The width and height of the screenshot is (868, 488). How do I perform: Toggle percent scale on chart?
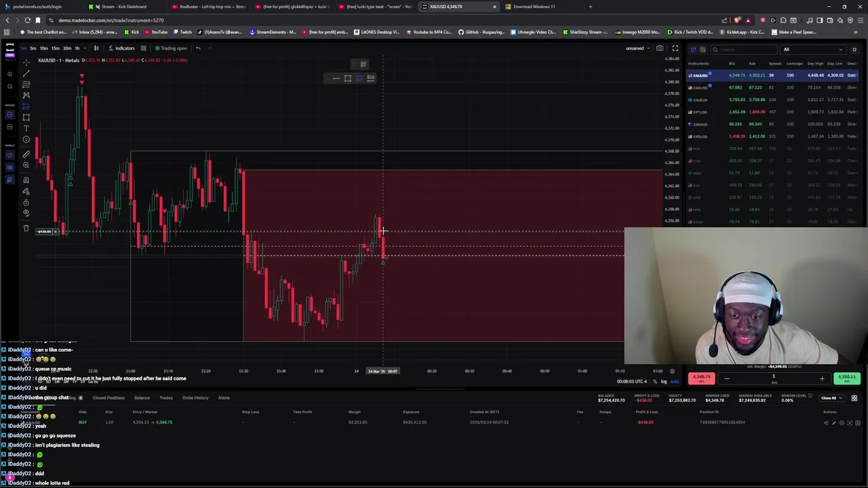pyautogui.click(x=655, y=382)
